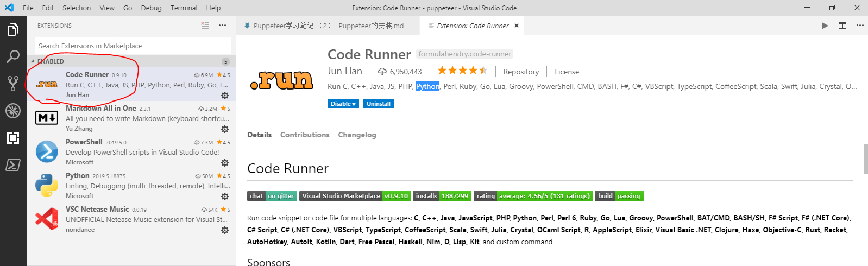Open Extensions panel more actions menu

coord(222,26)
